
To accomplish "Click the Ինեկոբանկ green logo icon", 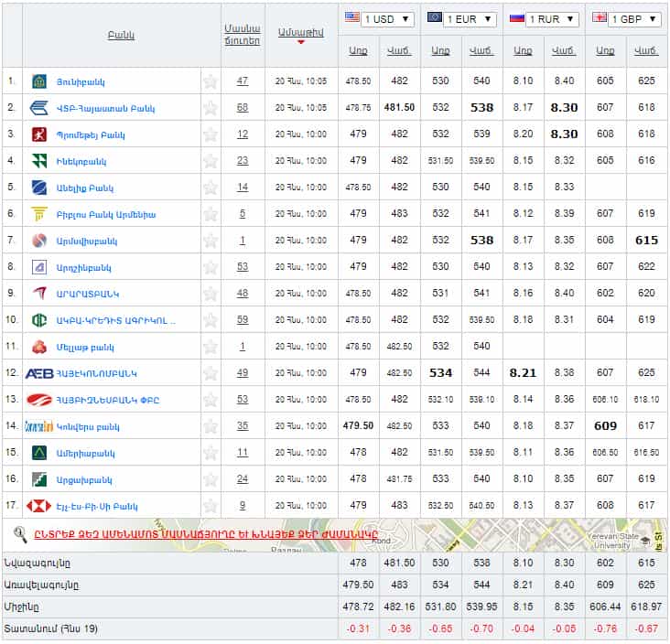I will coord(39,161).
